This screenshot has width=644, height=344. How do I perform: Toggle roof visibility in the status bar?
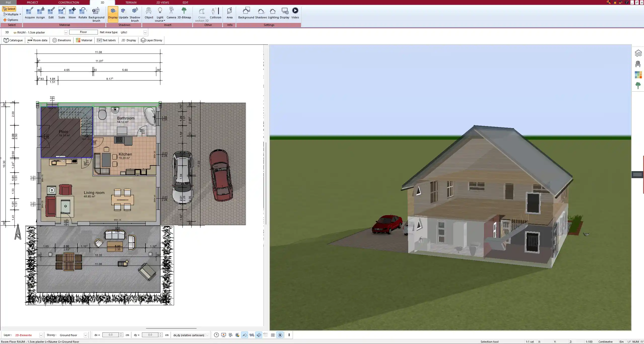[x=244, y=335]
